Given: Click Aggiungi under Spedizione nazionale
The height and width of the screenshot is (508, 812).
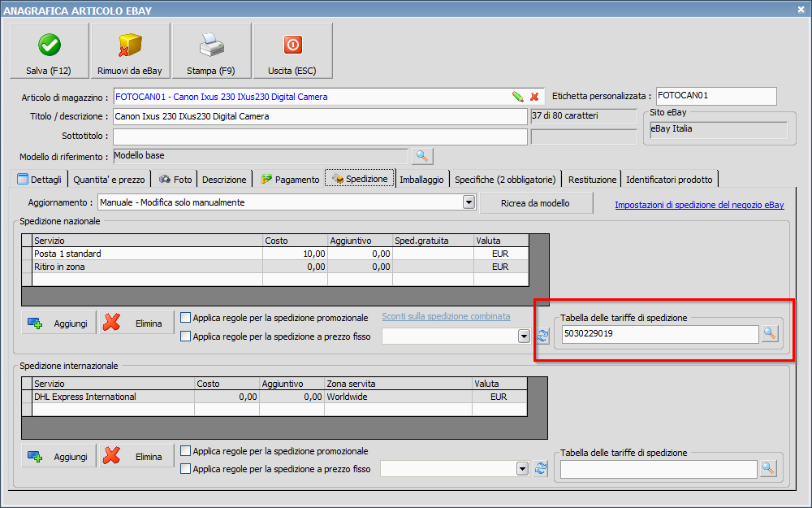Looking at the screenshot, I should (58, 323).
